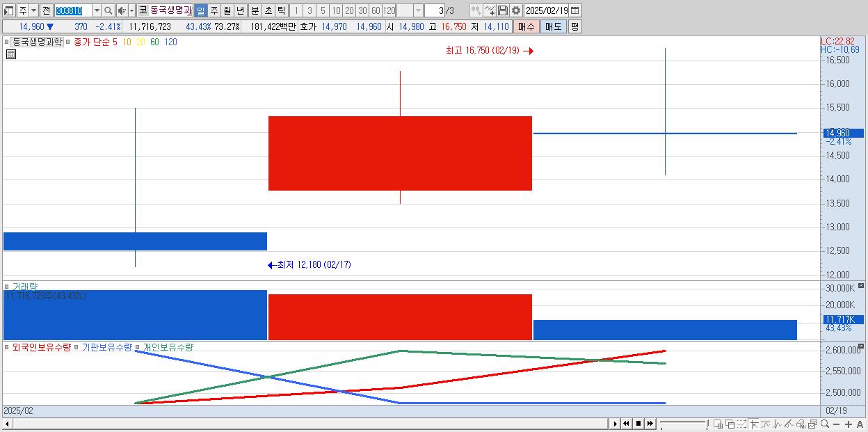Close the holdings panel via corner icon

point(860,346)
